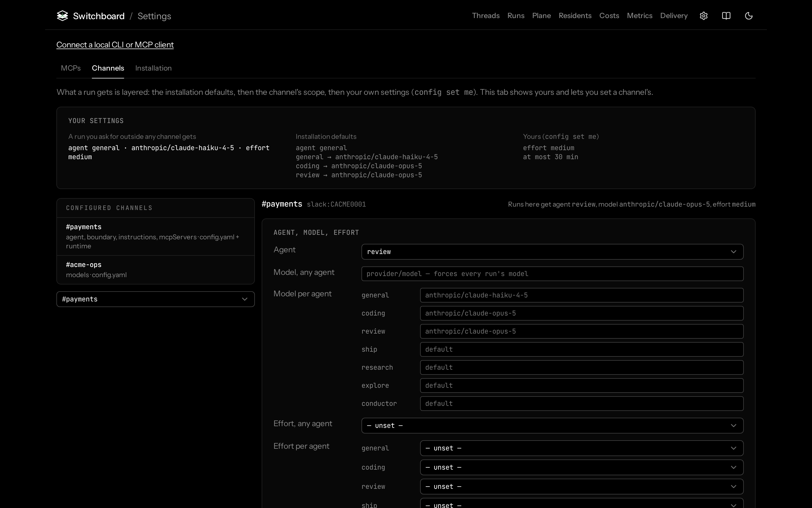Select the Channels tab
Viewport: 812px width, 508px height.
tap(108, 68)
